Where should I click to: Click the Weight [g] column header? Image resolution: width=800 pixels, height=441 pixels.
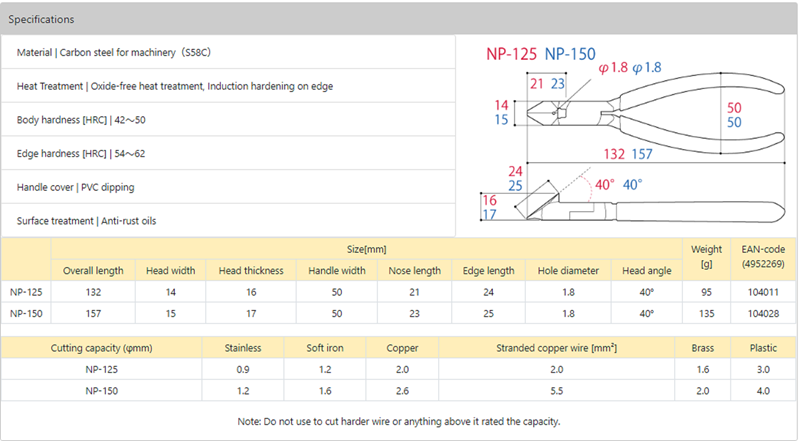click(x=706, y=256)
